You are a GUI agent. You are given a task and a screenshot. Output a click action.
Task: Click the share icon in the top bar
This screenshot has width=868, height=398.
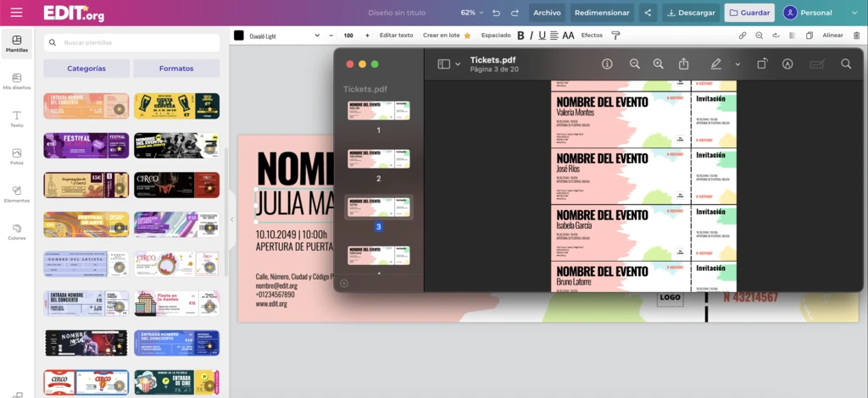click(648, 13)
